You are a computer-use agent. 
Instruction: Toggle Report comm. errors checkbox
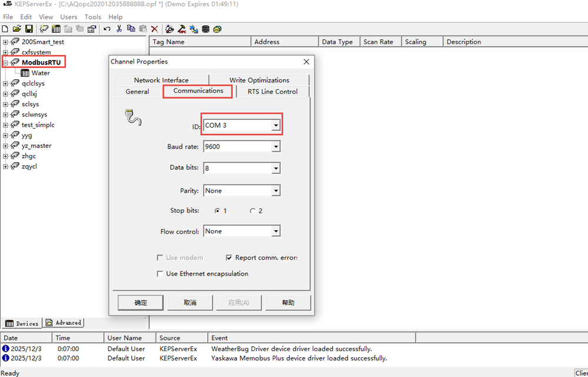[x=230, y=258]
